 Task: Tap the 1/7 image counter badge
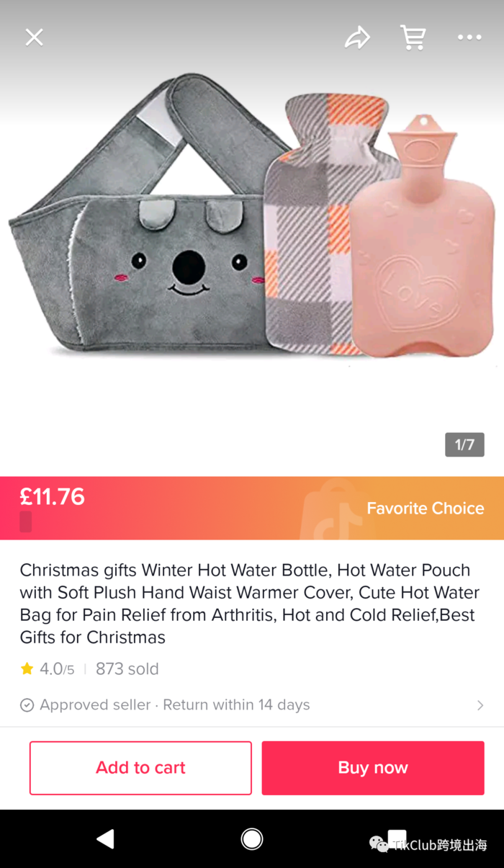click(464, 444)
